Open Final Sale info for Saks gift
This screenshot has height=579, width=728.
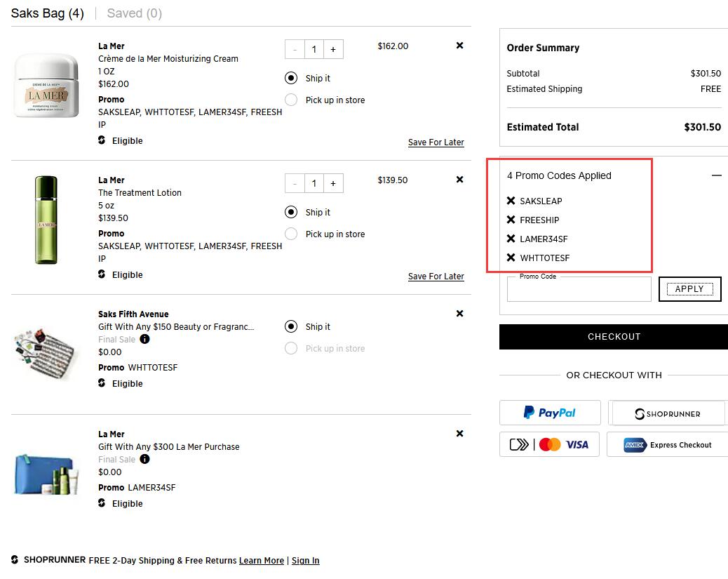[x=145, y=339]
